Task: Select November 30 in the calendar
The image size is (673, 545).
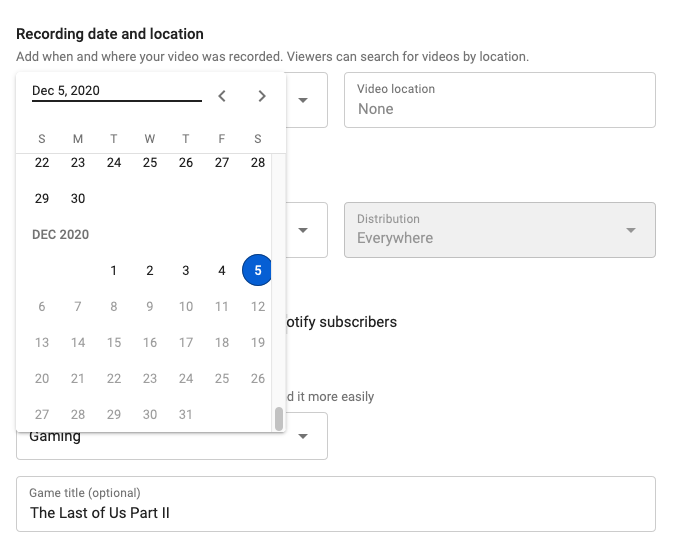Action: click(x=78, y=198)
